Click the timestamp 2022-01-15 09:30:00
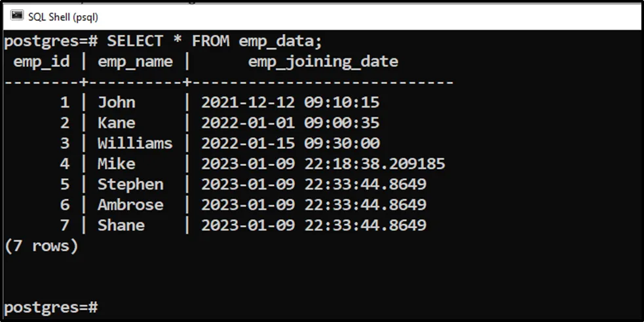Image resolution: width=644 pixels, height=322 pixels. point(290,143)
